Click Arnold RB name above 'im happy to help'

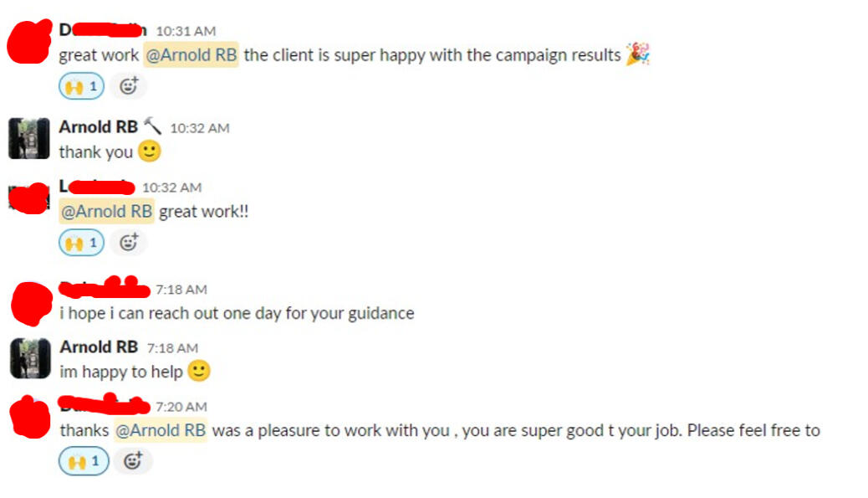click(99, 347)
